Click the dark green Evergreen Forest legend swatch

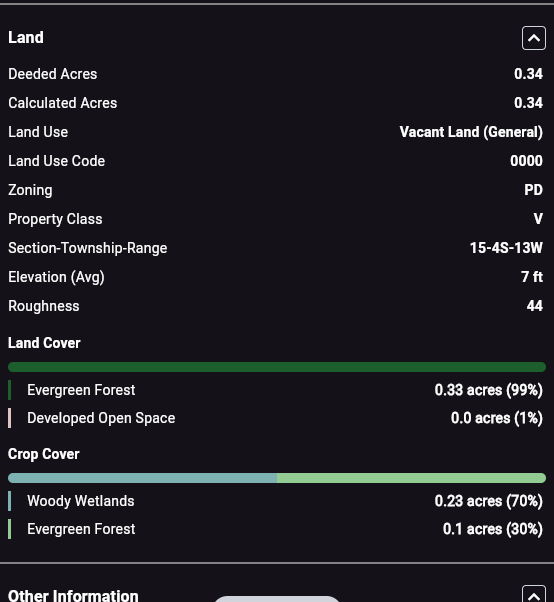[x=10, y=390]
